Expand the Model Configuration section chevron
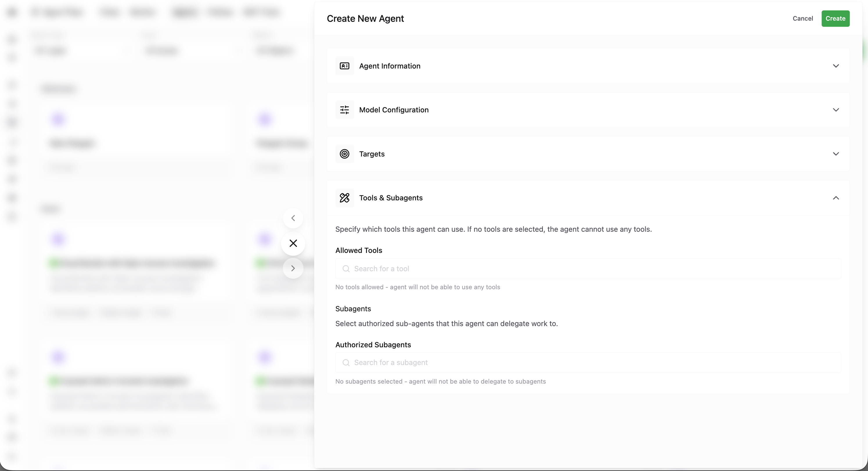Viewport: 868px width, 471px height. point(836,110)
